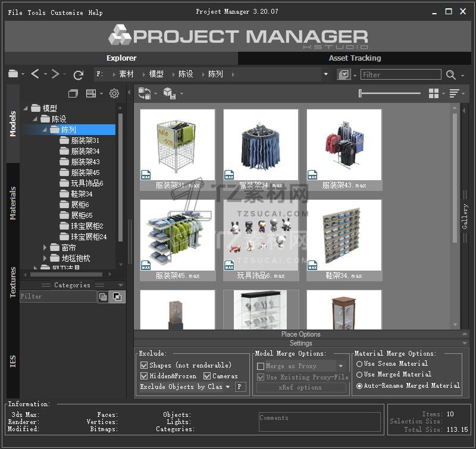
Task: Toggle the Cameras exclude checkbox
Action: coord(207,376)
